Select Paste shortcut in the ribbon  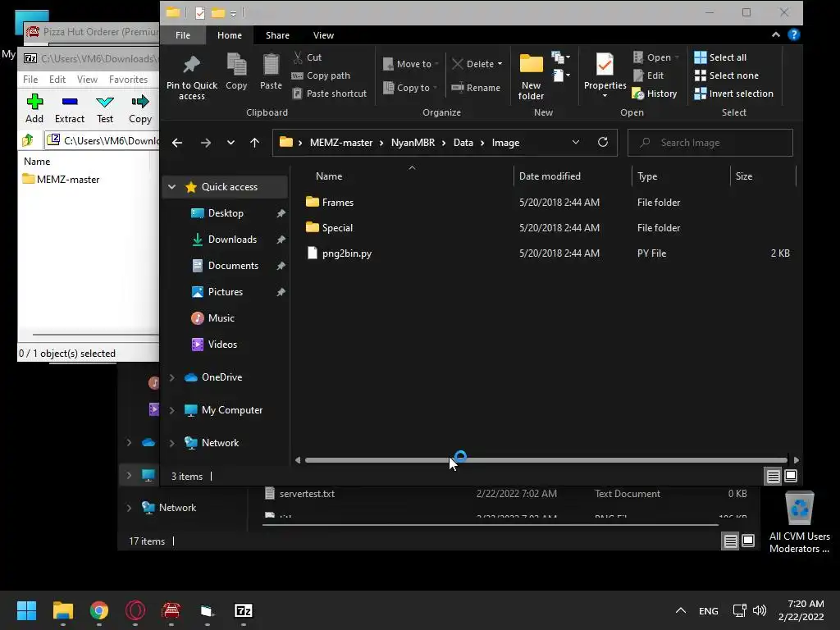coord(330,94)
